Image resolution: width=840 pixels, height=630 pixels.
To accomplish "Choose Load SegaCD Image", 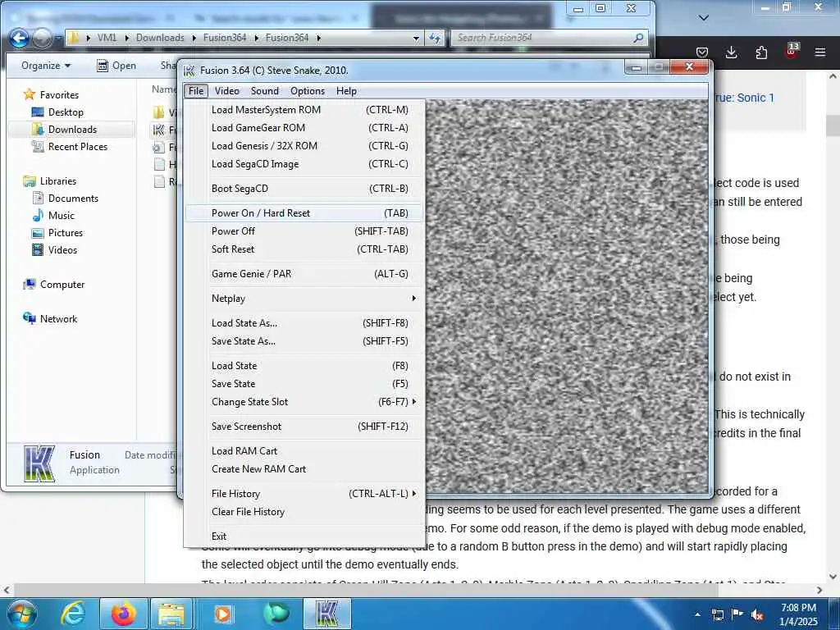I will [304, 164].
